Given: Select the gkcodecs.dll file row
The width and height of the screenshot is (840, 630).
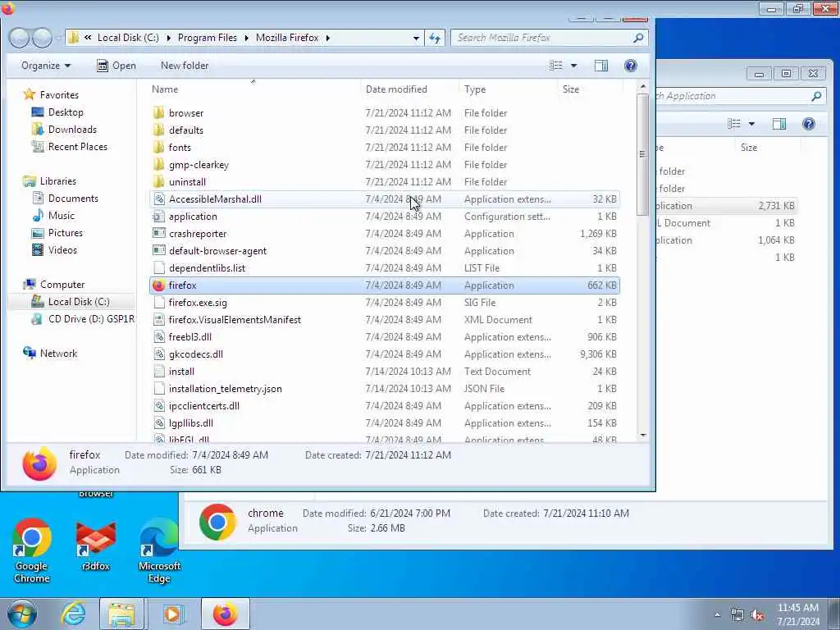Looking at the screenshot, I should (x=385, y=354).
